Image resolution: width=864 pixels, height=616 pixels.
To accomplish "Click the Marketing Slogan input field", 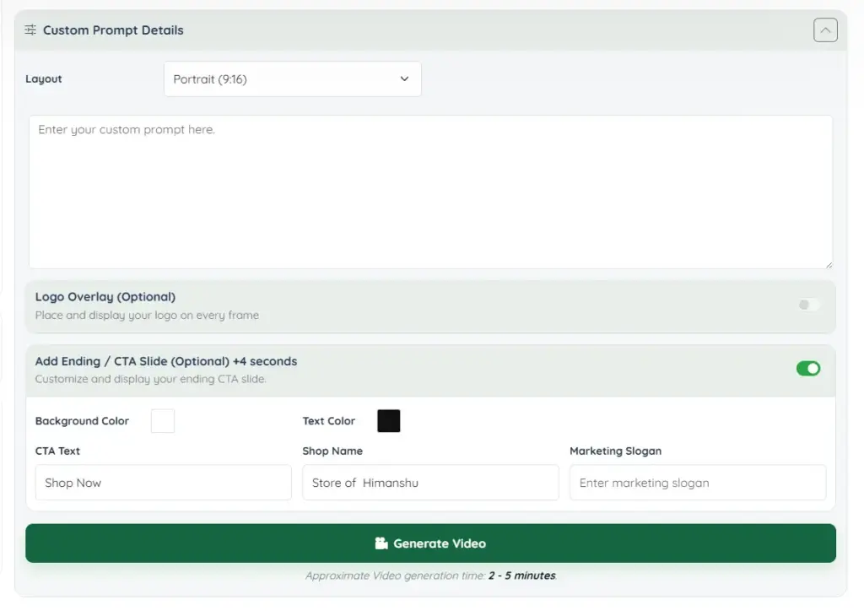I will tap(697, 483).
